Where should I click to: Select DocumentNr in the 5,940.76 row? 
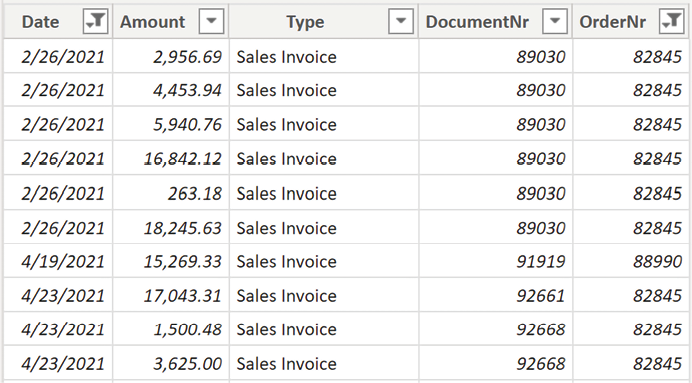[496, 124]
